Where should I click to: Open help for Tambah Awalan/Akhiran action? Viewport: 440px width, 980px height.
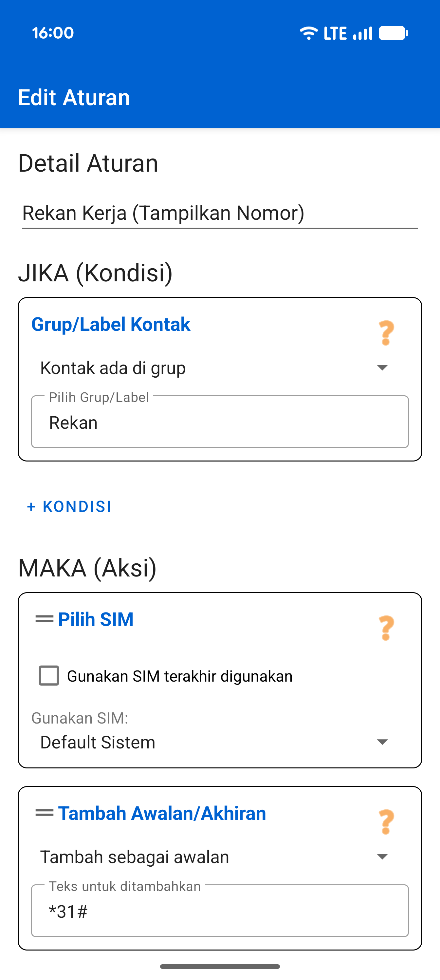pos(386,822)
